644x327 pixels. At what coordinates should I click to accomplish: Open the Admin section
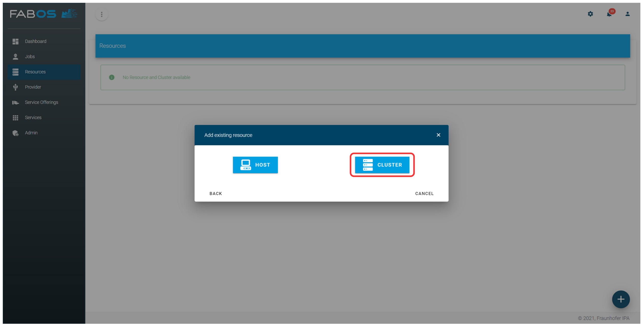coord(32,133)
